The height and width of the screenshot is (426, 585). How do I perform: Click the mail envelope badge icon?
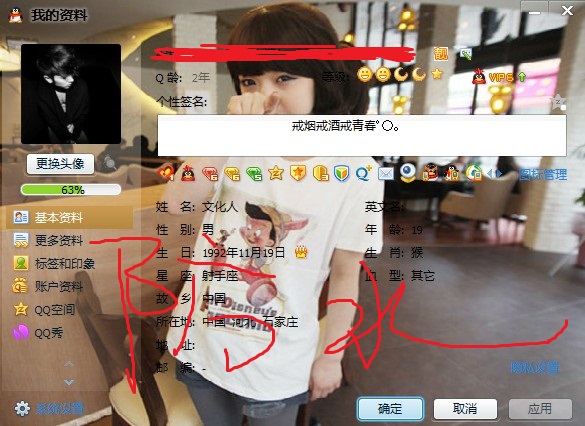(x=385, y=174)
